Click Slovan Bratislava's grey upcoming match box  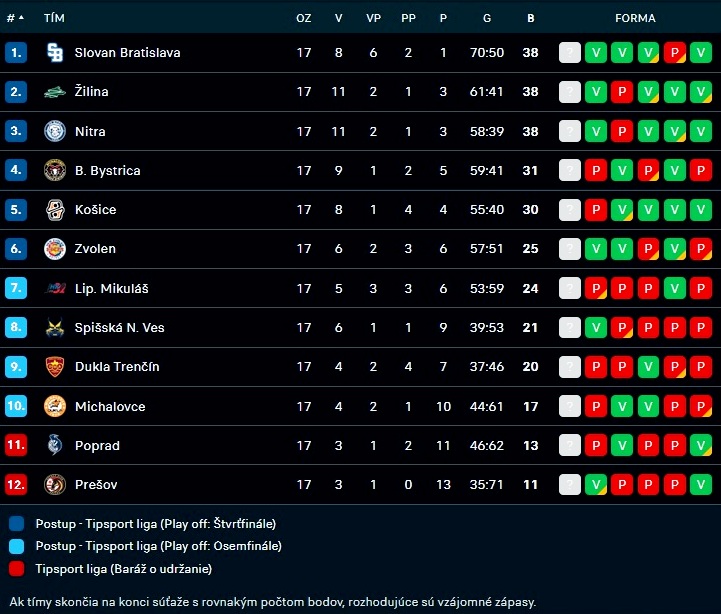click(x=570, y=52)
